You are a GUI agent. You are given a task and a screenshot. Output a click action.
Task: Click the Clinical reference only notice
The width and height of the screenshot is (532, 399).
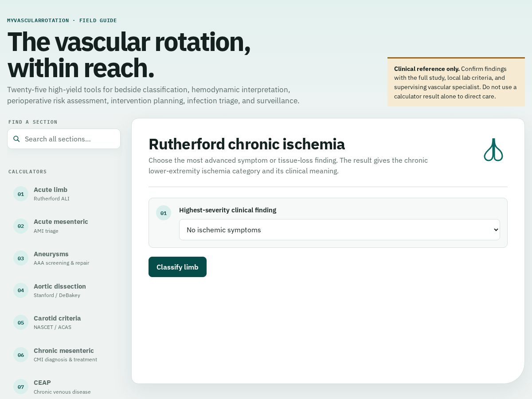[x=456, y=82]
